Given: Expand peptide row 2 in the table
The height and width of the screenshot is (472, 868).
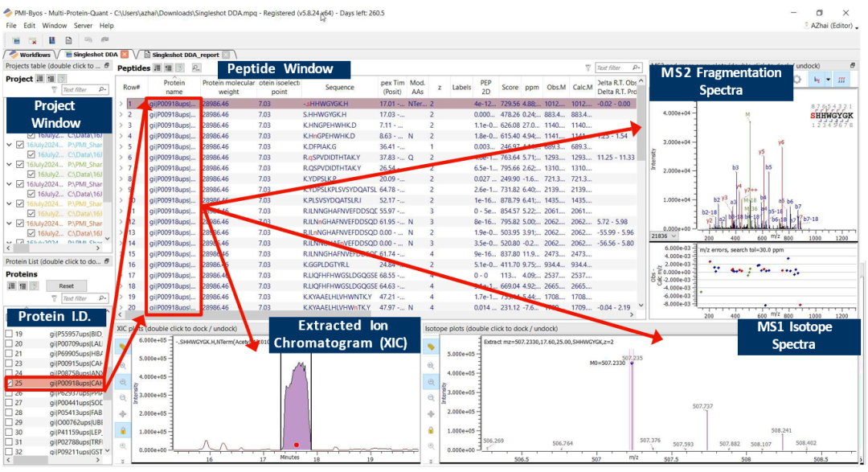Looking at the screenshot, I should tap(121, 115).
